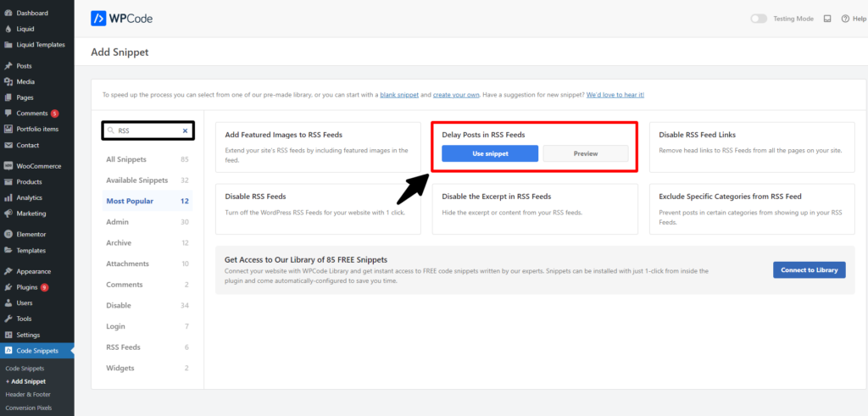Screen dimensions: 868x416
Task: Click the Users person icon
Action: (8, 303)
